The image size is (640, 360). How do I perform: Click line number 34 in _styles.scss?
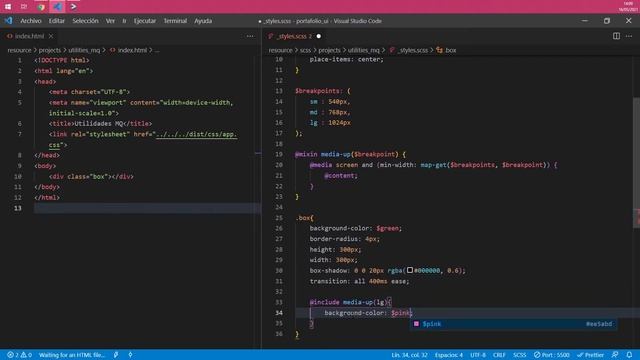pyautogui.click(x=279, y=313)
